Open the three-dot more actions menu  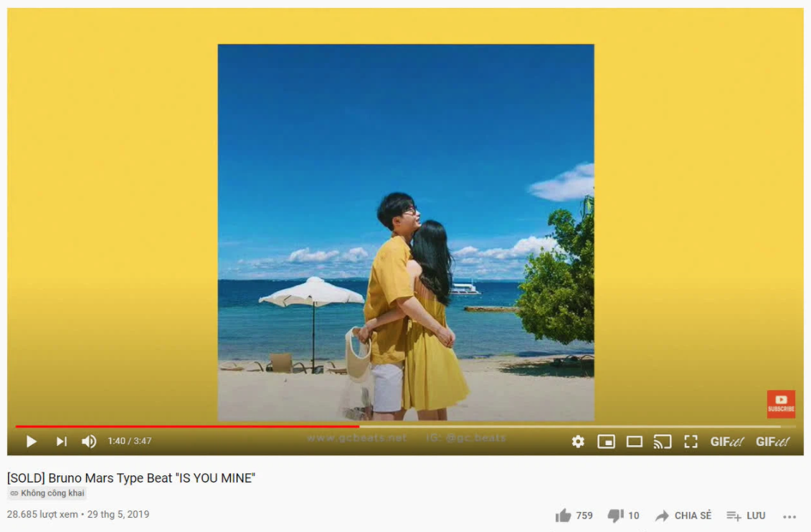click(x=789, y=516)
